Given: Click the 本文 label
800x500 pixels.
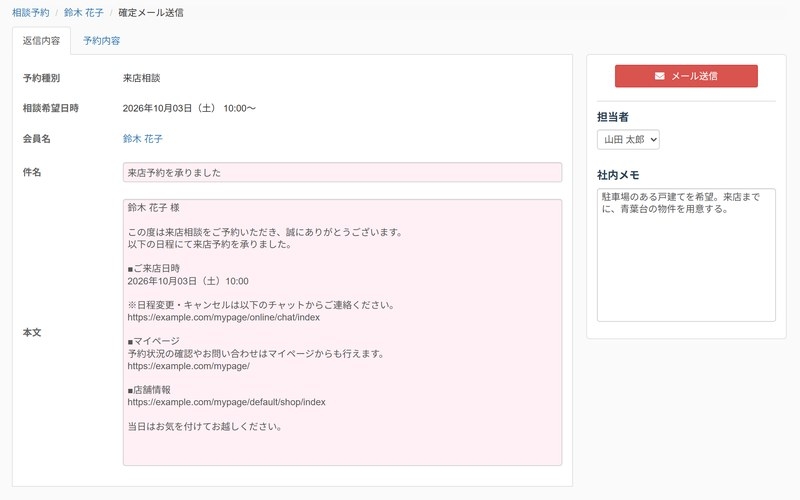Looking at the screenshot, I should 32,333.
